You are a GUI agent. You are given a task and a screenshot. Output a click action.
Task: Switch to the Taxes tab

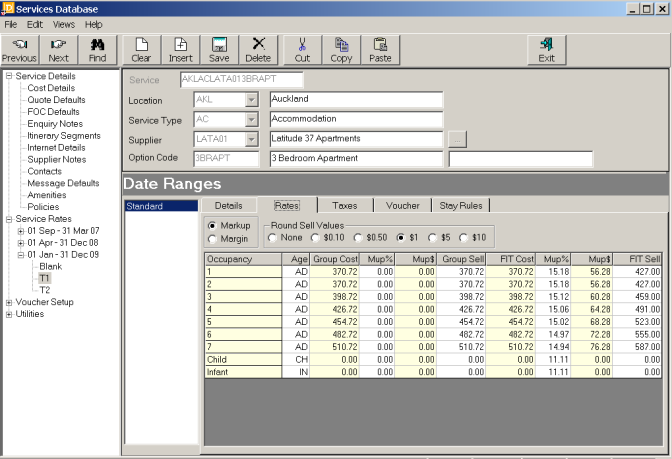(344, 205)
